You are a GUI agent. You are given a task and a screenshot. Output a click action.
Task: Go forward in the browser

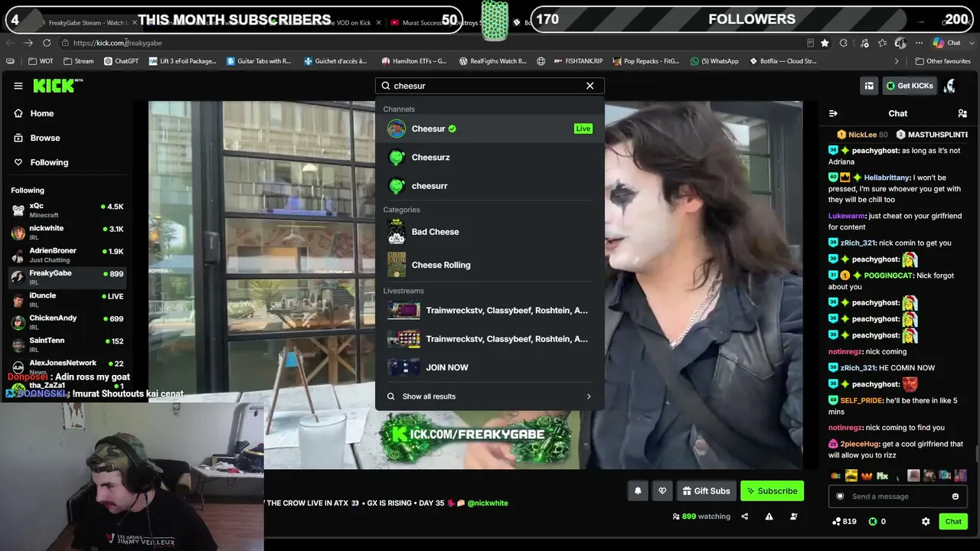(x=28, y=43)
